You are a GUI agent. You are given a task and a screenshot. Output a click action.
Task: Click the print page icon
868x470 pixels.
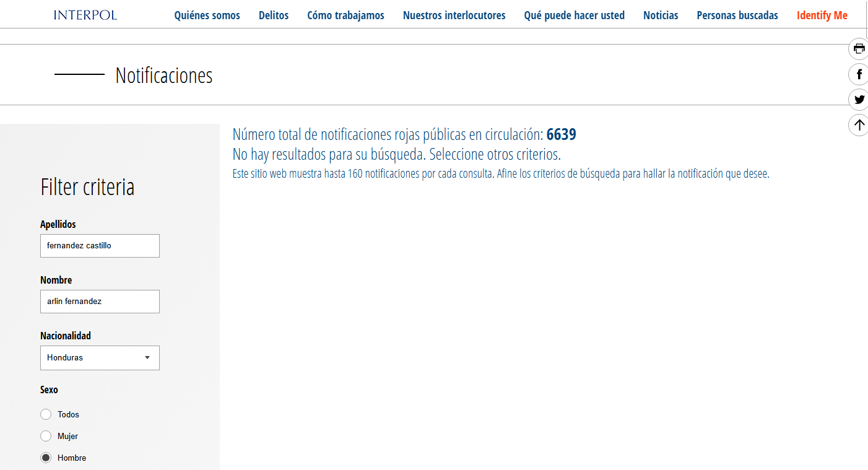[859, 49]
